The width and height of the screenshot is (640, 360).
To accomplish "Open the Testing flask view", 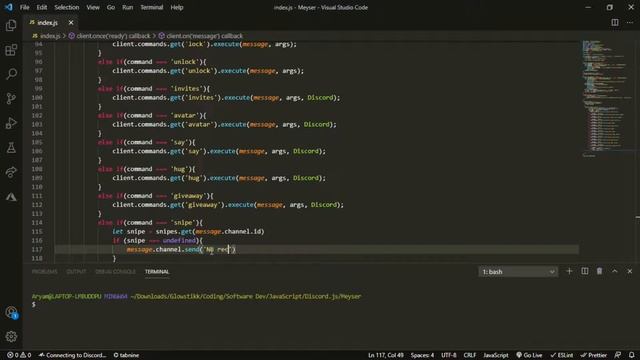I will pos(11,147).
